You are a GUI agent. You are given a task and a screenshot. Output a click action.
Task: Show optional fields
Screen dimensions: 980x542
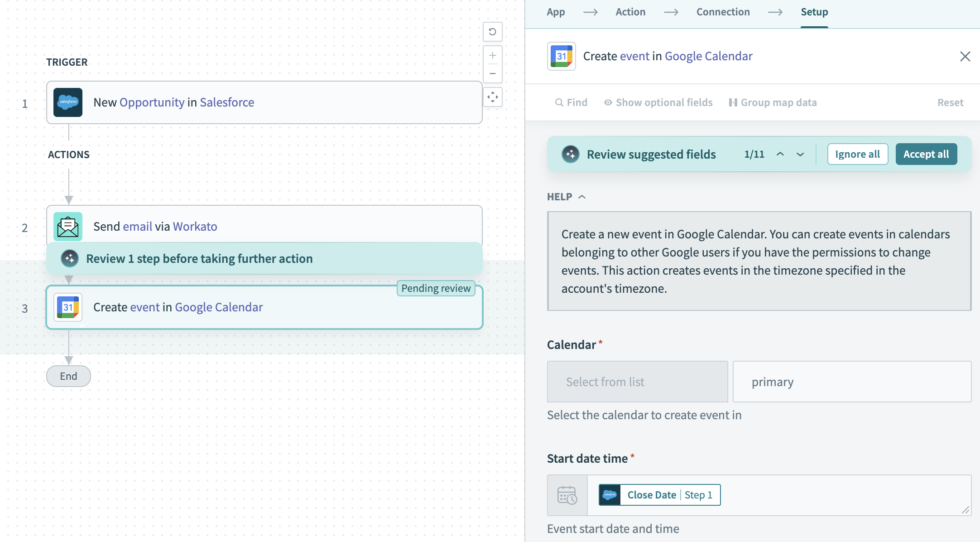tap(658, 102)
